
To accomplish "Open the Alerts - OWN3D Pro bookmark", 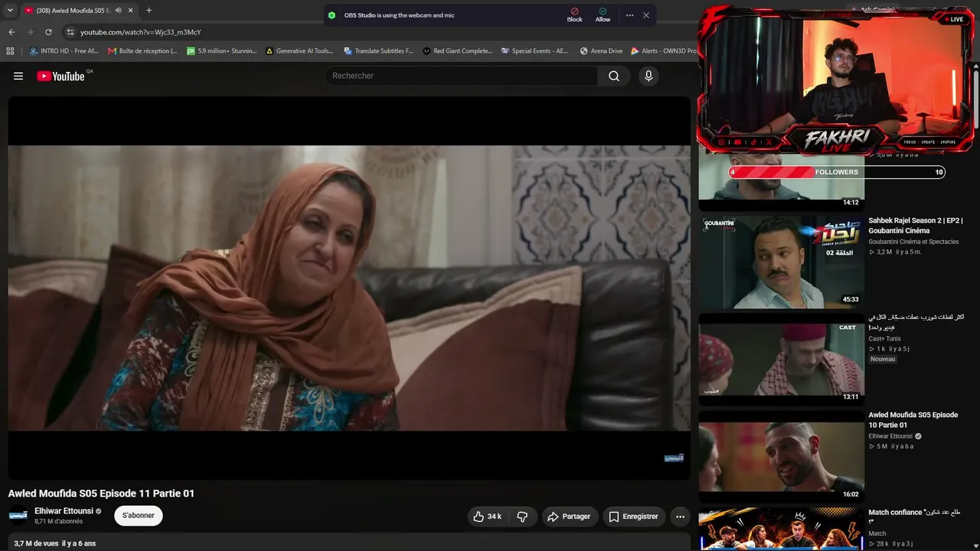I will coord(664,51).
